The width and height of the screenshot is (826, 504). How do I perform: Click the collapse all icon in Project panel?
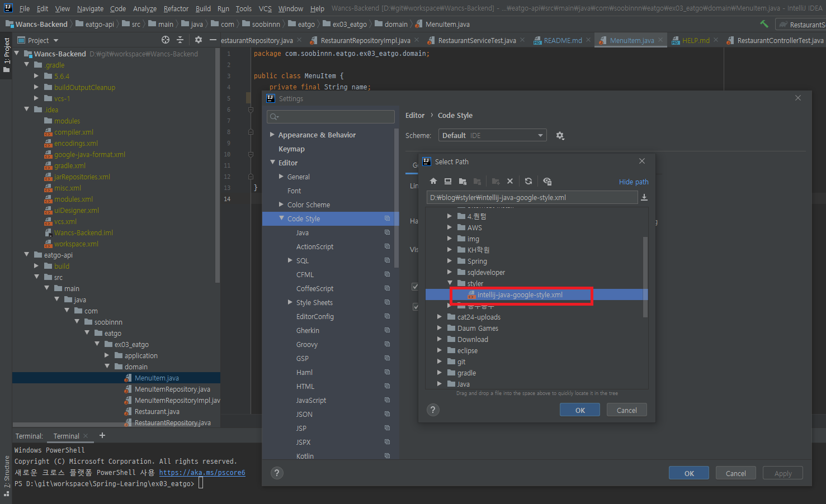(180, 40)
